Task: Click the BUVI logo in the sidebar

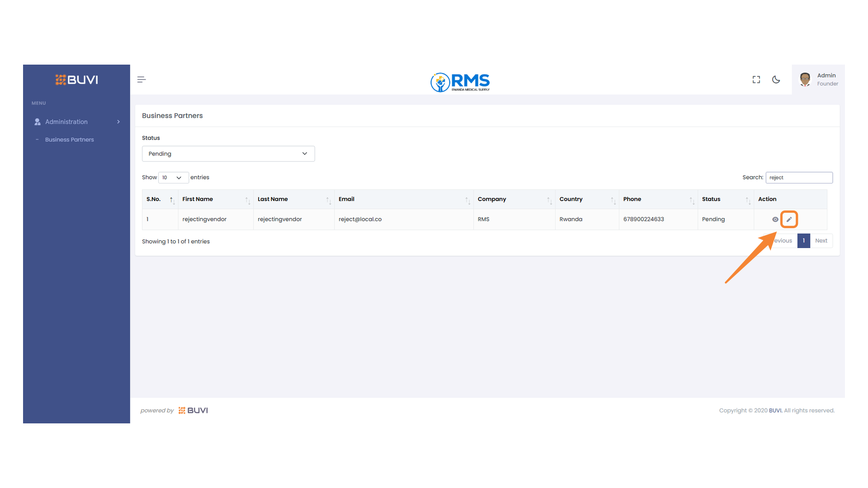Action: [76, 80]
